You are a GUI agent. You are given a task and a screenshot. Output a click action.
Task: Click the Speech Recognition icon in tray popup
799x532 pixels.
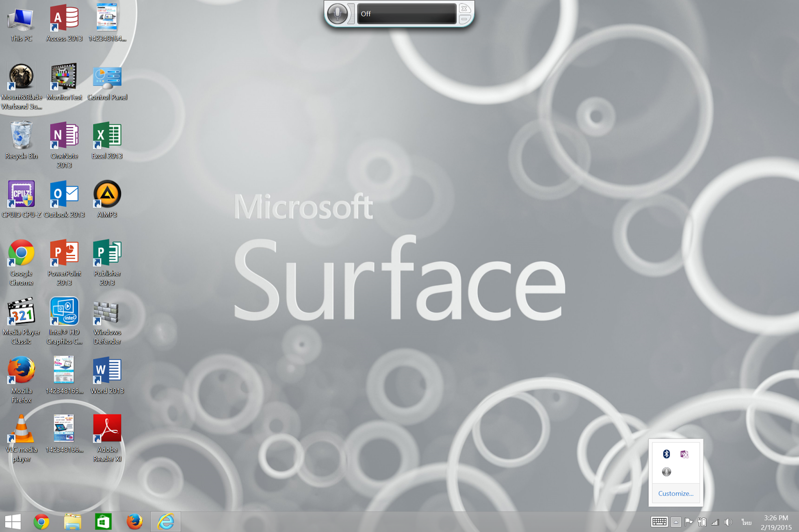coord(666,472)
